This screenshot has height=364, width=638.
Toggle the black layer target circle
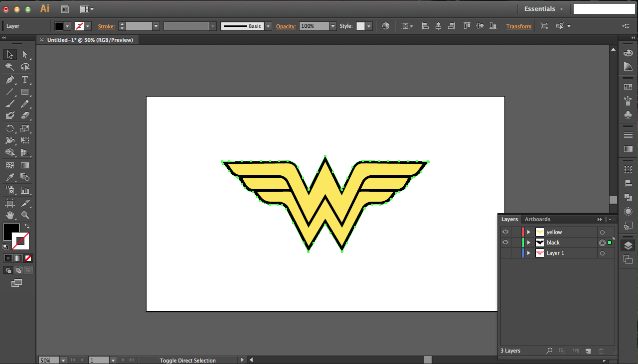coord(602,243)
